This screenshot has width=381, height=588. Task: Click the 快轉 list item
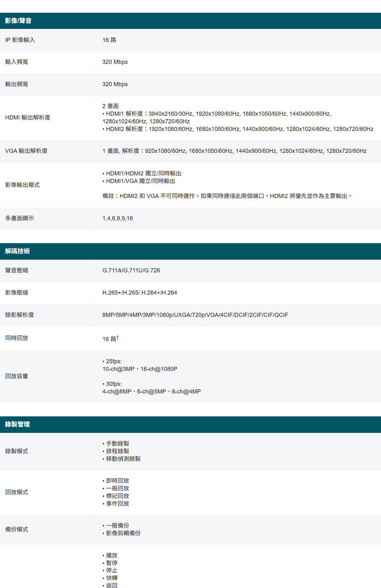(x=112, y=578)
